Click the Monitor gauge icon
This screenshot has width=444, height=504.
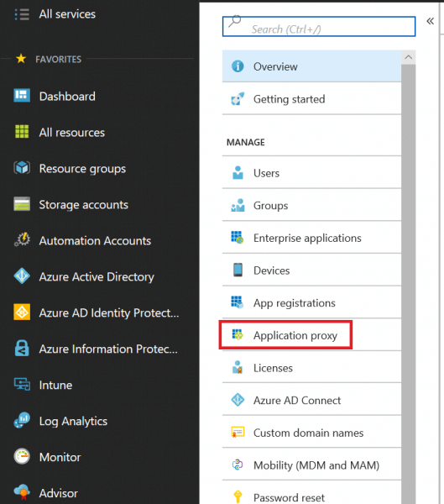22,456
